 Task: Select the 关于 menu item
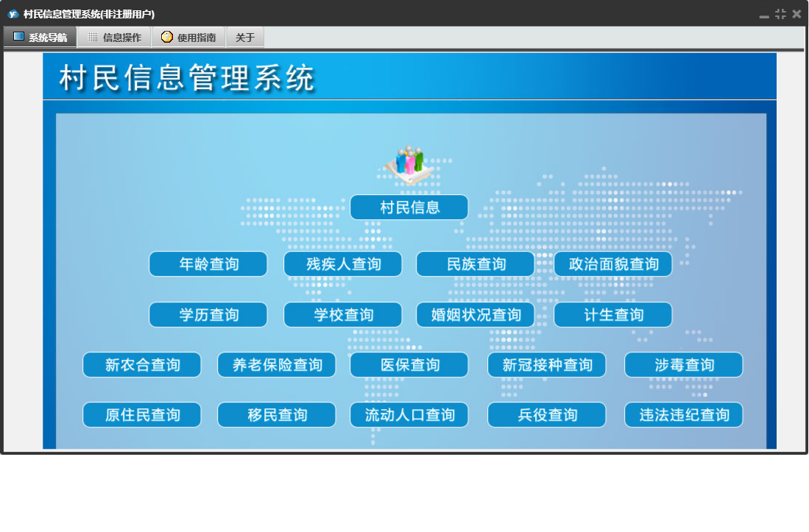(x=245, y=38)
